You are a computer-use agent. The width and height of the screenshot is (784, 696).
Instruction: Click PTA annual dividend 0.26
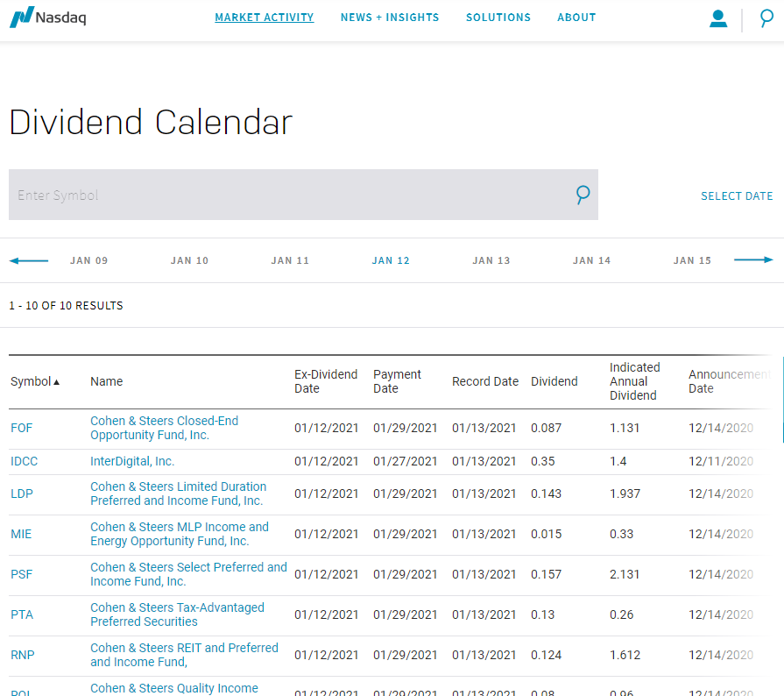click(x=621, y=615)
